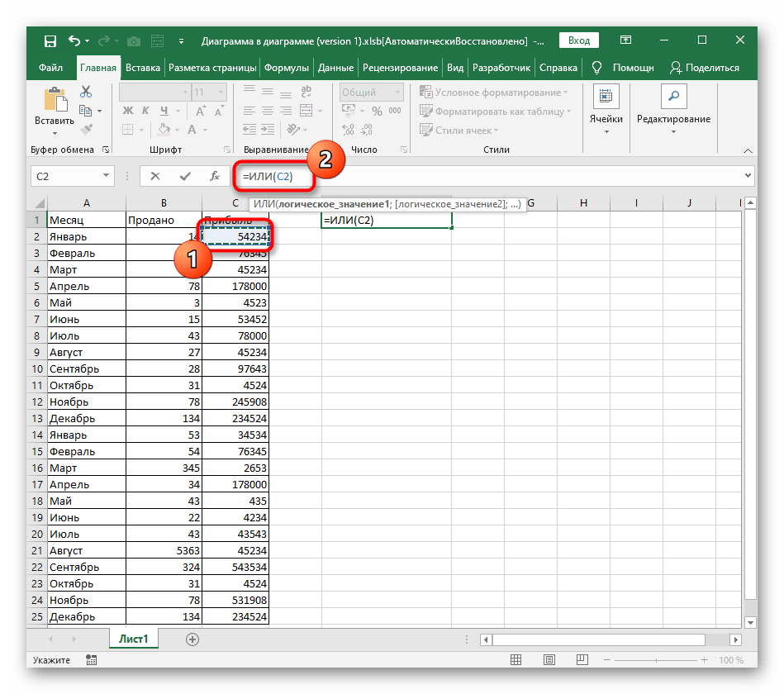Image resolution: width=784 pixels, height=694 pixels.
Task: Switch to the Вставка tab
Action: (x=143, y=68)
